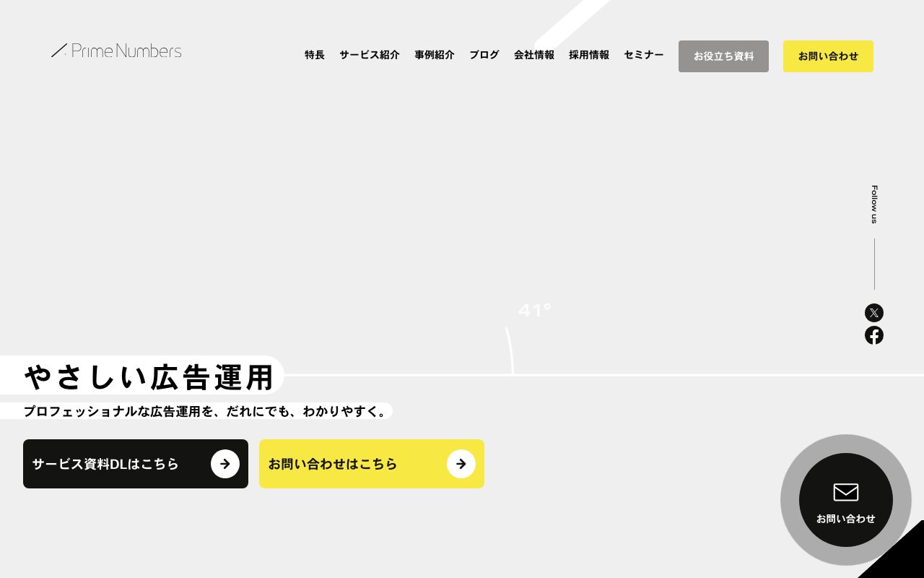Viewport: 924px width, 578px height.
Task: Click the gray お役立ち資料 button
Action: [723, 56]
